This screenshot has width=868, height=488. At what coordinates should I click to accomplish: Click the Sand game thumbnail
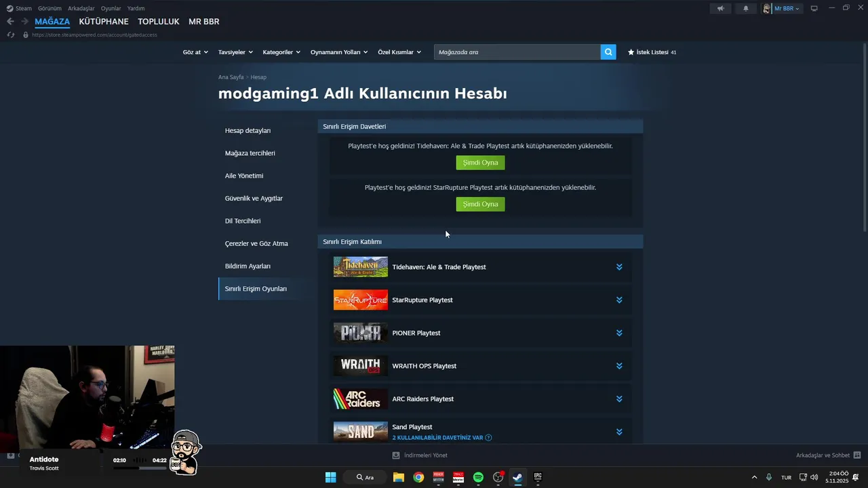pyautogui.click(x=361, y=432)
